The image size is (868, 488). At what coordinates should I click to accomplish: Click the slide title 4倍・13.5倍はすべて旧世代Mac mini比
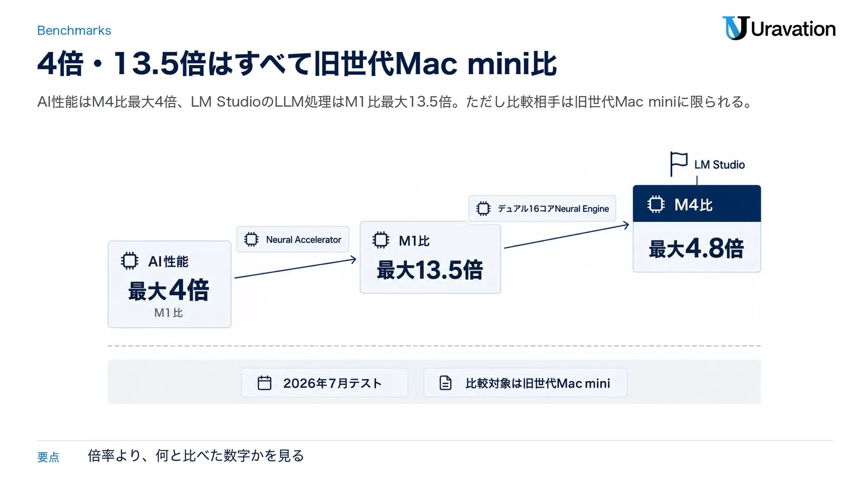[297, 63]
